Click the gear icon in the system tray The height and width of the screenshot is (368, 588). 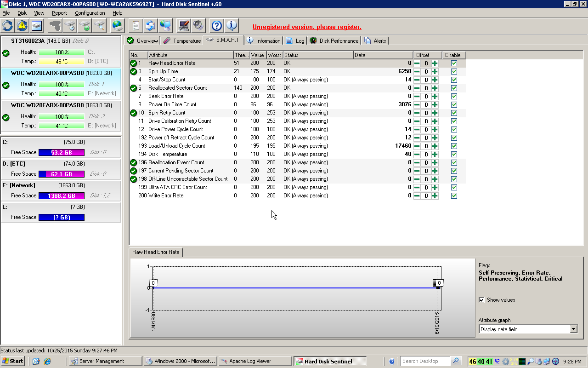click(505, 361)
